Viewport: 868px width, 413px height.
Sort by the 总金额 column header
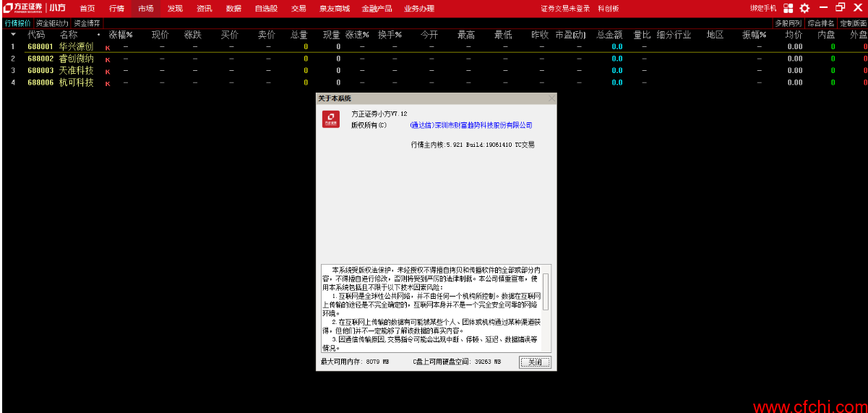coord(610,35)
